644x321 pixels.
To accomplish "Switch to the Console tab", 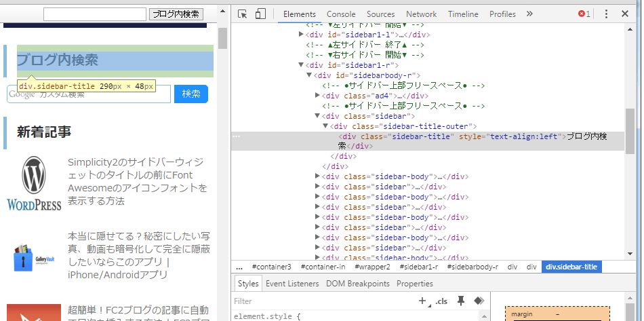I will pos(341,14).
